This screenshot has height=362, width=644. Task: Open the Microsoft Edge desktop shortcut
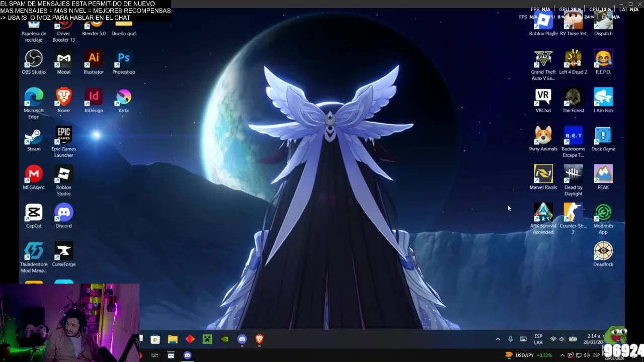(x=34, y=104)
